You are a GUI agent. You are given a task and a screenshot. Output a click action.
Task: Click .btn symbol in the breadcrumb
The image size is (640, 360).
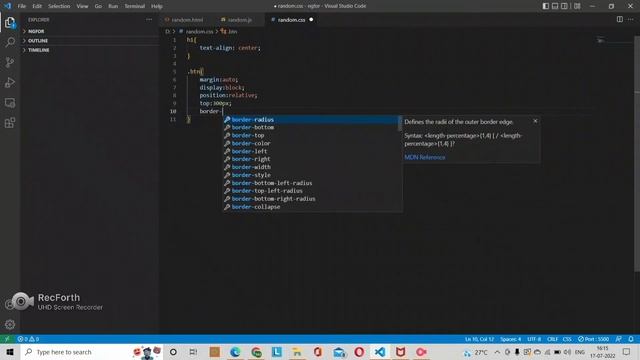232,31
